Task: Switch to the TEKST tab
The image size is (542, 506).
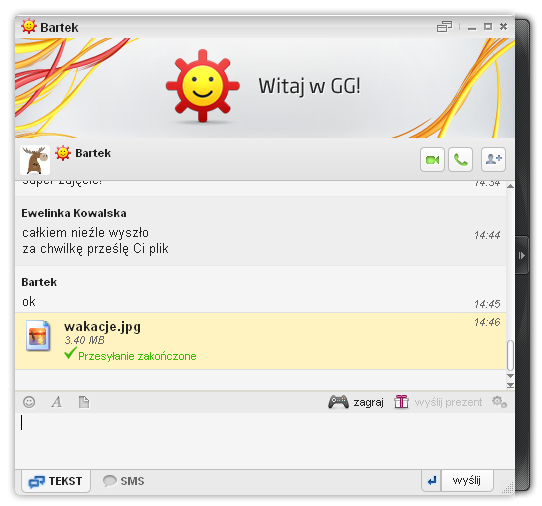Action: pyautogui.click(x=56, y=481)
